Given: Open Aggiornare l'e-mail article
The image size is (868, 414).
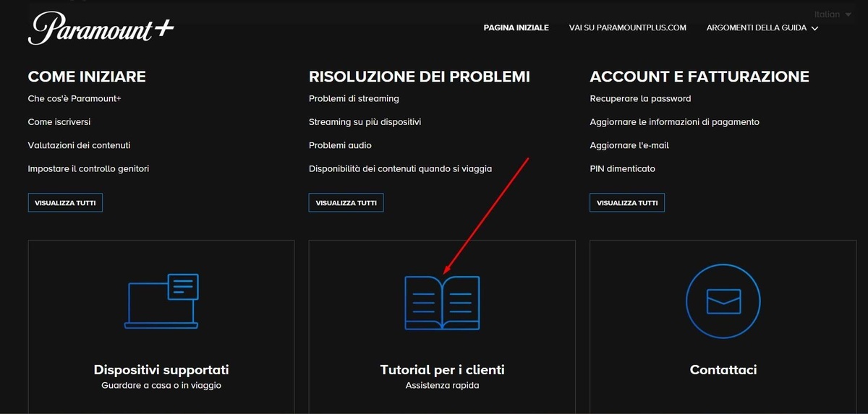Looking at the screenshot, I should [x=629, y=145].
